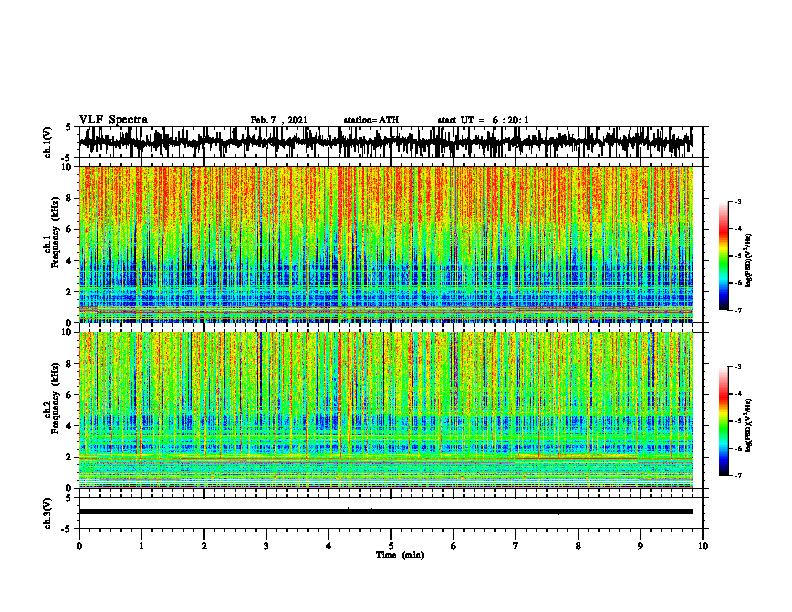This screenshot has width=792, height=612.
Task: Click the "4" minute tick on the time axis
Action: coord(329,546)
